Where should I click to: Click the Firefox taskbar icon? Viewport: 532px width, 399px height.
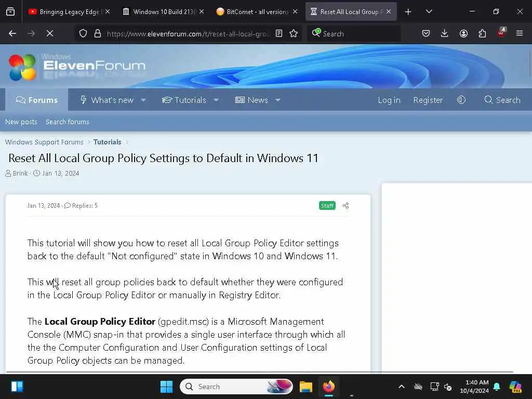click(328, 387)
